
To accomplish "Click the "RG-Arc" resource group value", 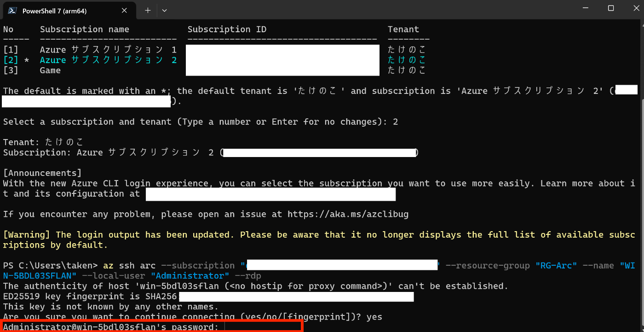I will 556,266.
